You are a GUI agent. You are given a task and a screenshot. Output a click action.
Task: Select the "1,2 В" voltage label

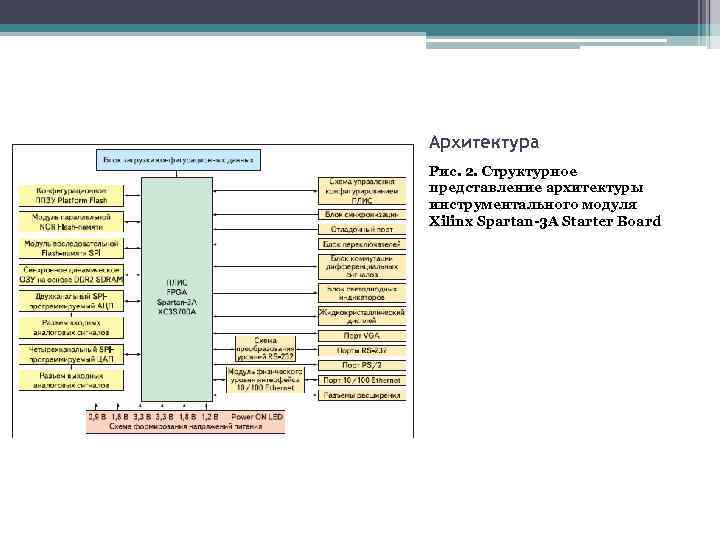210,417
